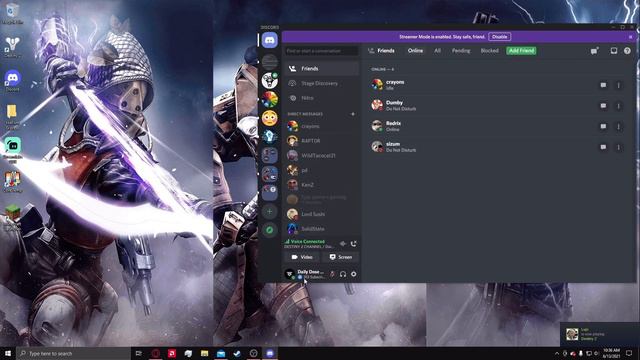Open direct message with SolidState
Image resolution: width=640 pixels, height=360 pixels.
322,229
